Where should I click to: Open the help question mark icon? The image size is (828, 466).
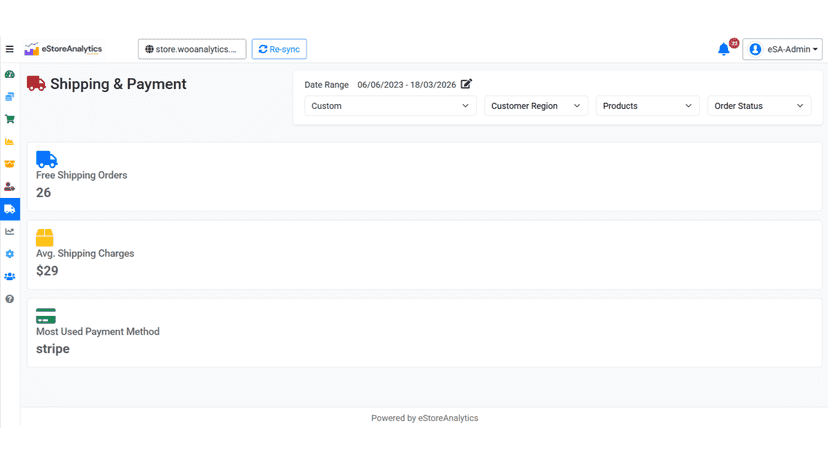point(10,299)
